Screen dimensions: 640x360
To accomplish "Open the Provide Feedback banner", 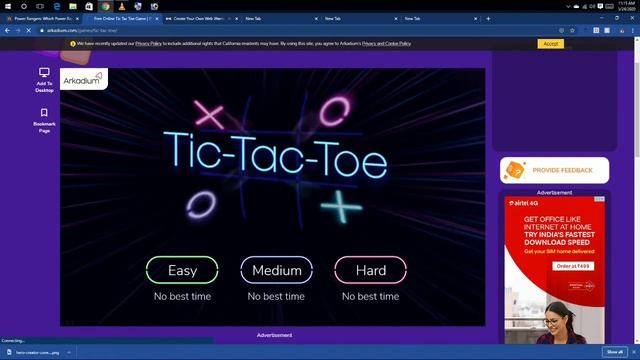I will coord(554,170).
